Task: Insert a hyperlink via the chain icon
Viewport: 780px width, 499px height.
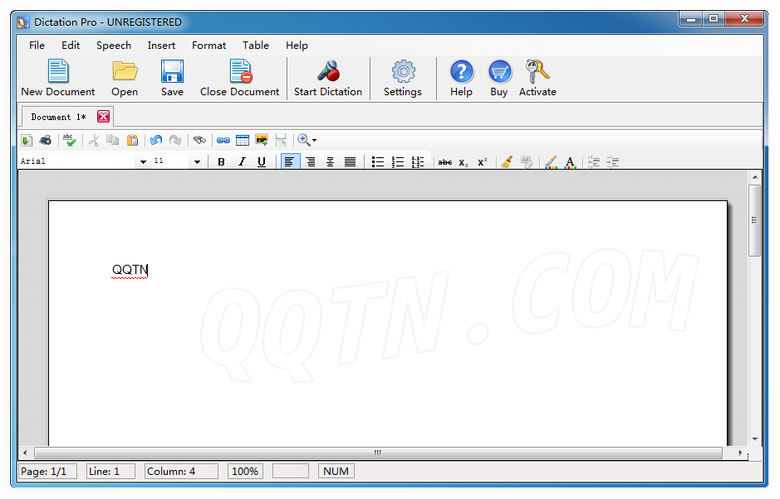Action: (223, 141)
